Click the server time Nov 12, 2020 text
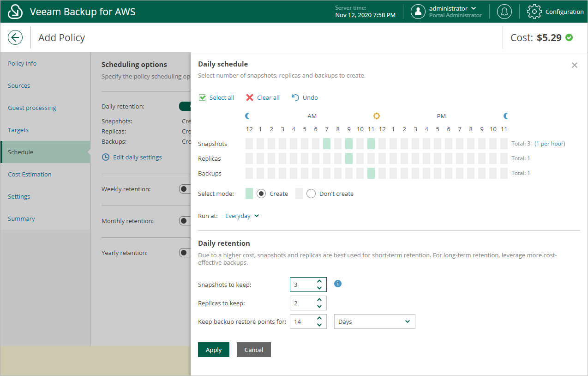 tap(365, 15)
